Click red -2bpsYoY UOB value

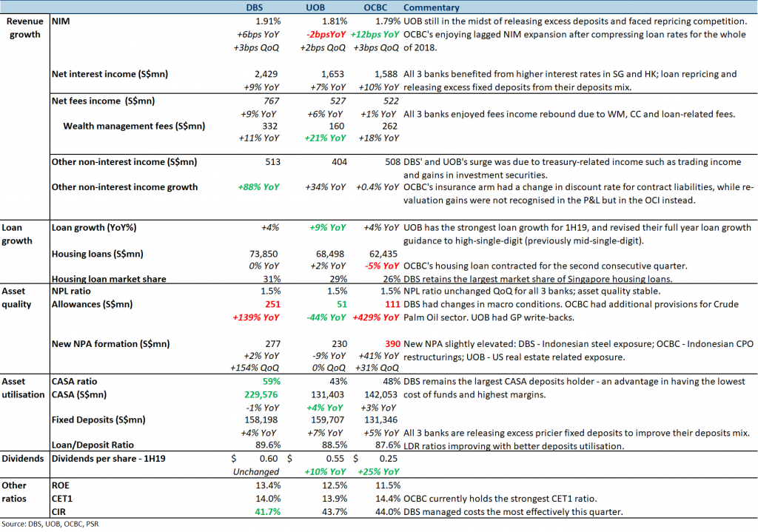(326, 34)
